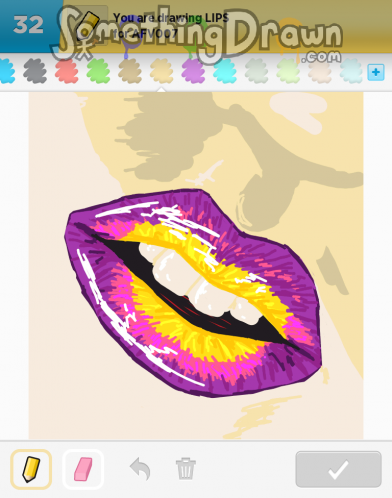This screenshot has height=498, width=392.
Task: Pick the gray color swatch
Action: click(x=35, y=71)
